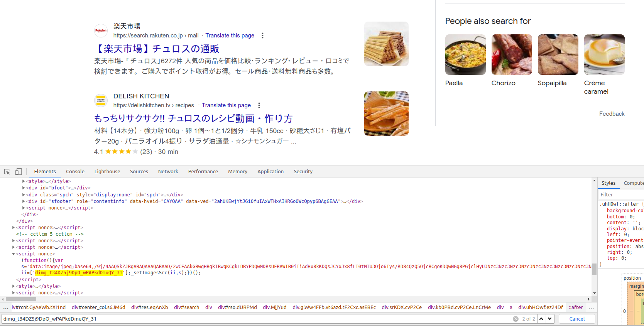Switch to the Memory tab
This screenshot has width=644, height=326.
(238, 172)
